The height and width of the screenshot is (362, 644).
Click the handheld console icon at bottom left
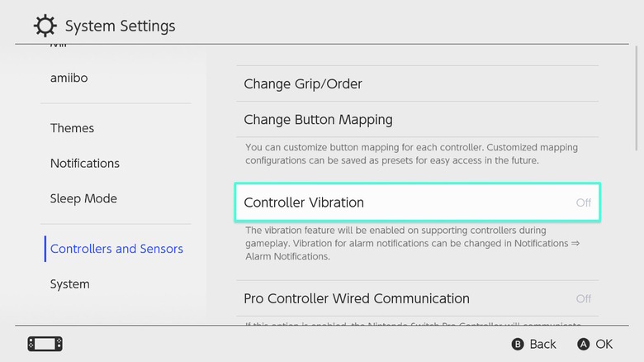45,343
